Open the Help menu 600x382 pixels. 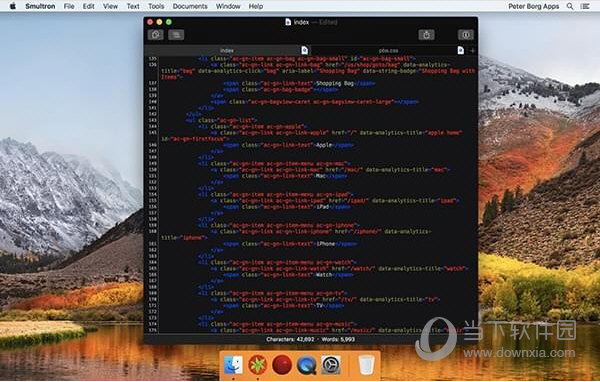pyautogui.click(x=256, y=6)
